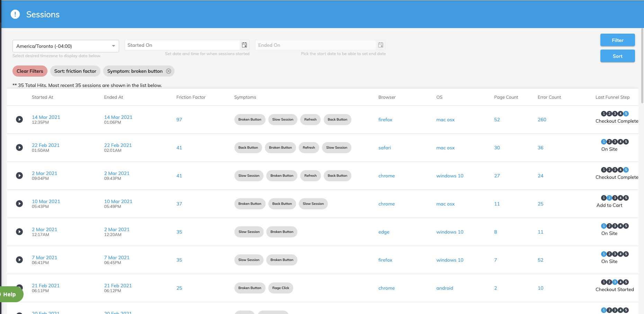The width and height of the screenshot is (644, 314).
Task: Click the safari browser link
Action: click(x=385, y=148)
